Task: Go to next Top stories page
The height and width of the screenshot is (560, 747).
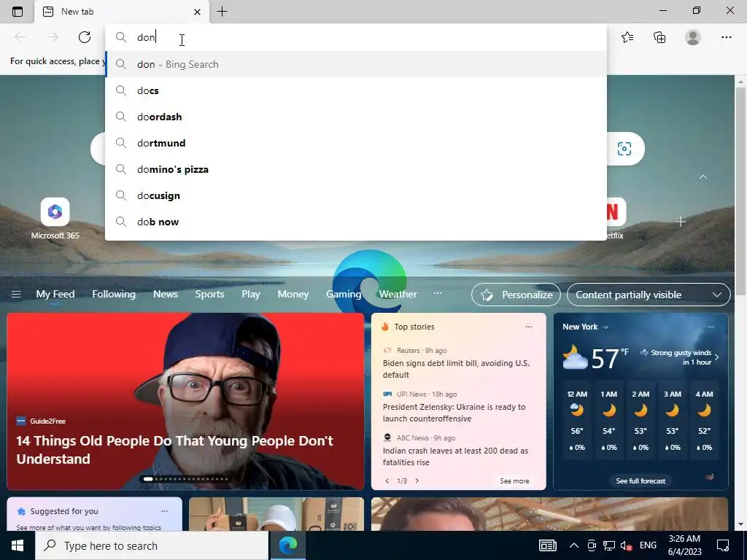Action: coord(417,481)
